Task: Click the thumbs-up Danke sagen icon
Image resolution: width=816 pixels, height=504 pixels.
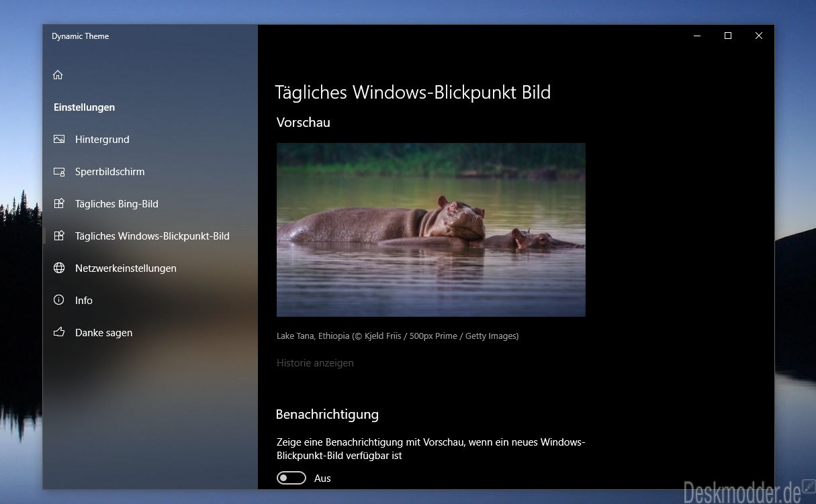Action: tap(59, 332)
